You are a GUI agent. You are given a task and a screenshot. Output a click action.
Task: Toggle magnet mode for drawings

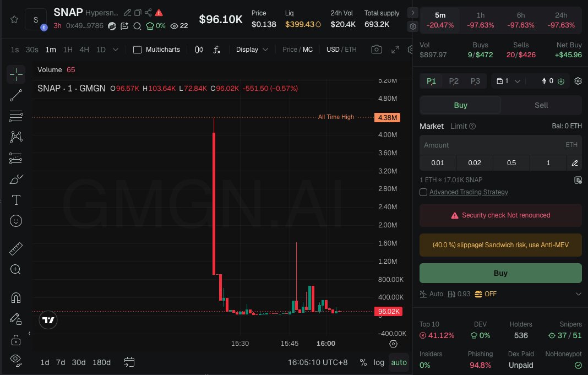16,298
